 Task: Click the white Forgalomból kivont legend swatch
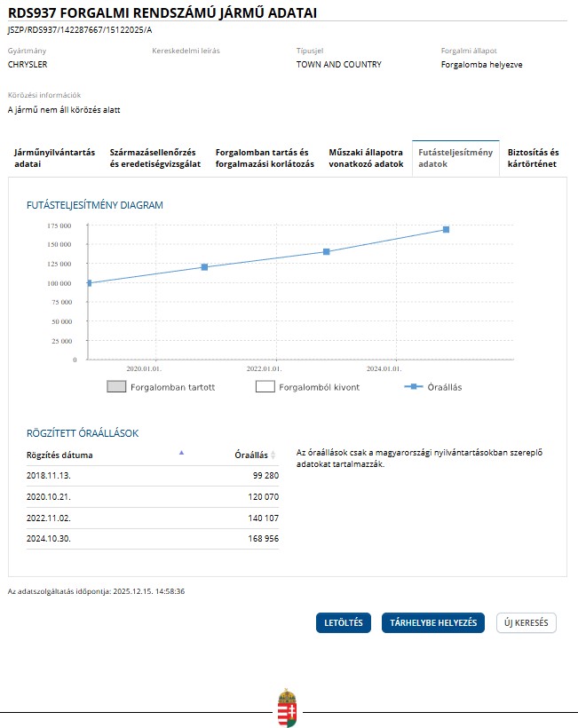click(x=265, y=387)
